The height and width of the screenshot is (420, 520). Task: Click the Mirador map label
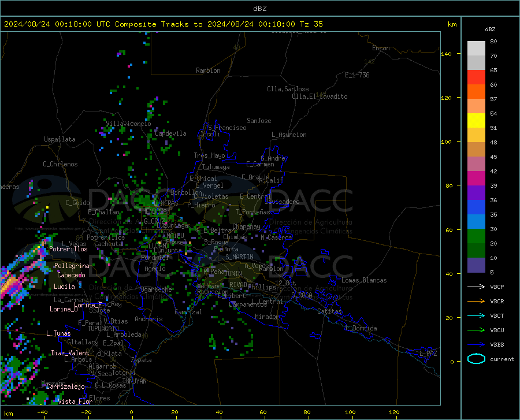click(268, 317)
